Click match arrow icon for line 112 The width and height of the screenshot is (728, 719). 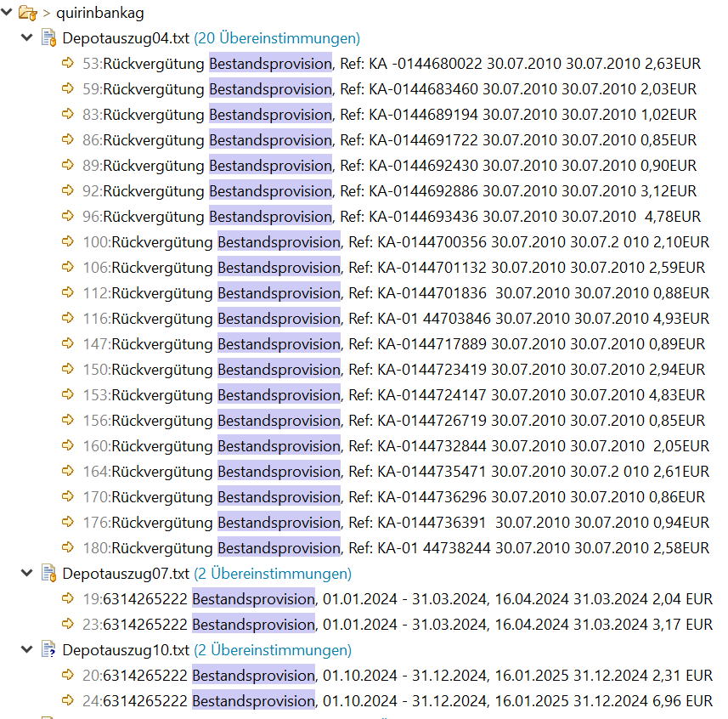coord(68,292)
